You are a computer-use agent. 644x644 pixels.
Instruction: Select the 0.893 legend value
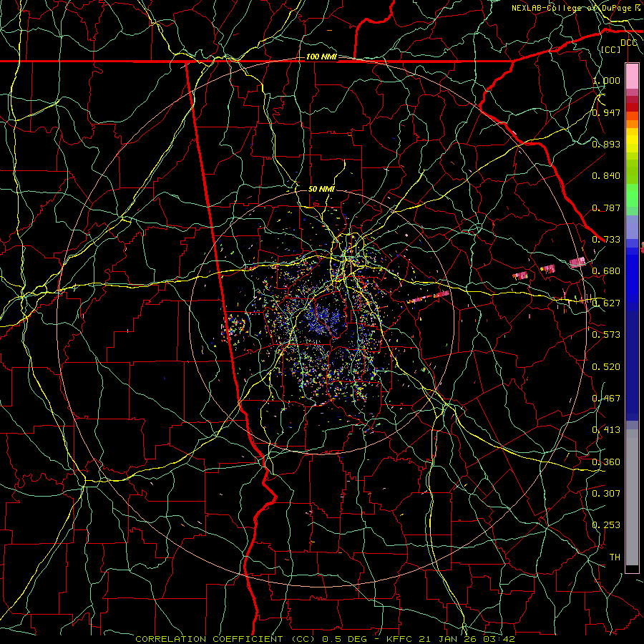[x=606, y=144]
